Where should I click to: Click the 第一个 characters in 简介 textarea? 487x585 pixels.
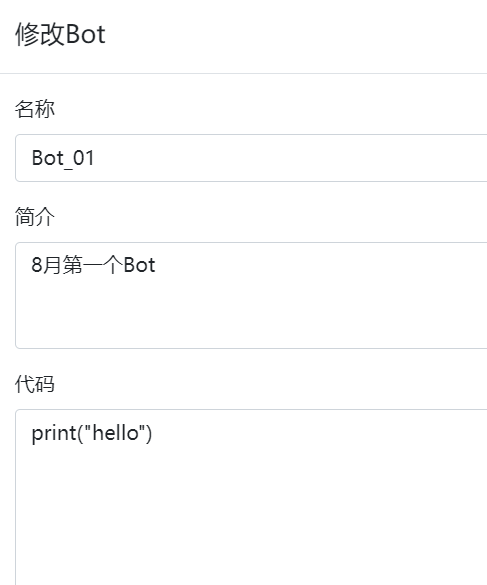pyautogui.click(x=93, y=265)
